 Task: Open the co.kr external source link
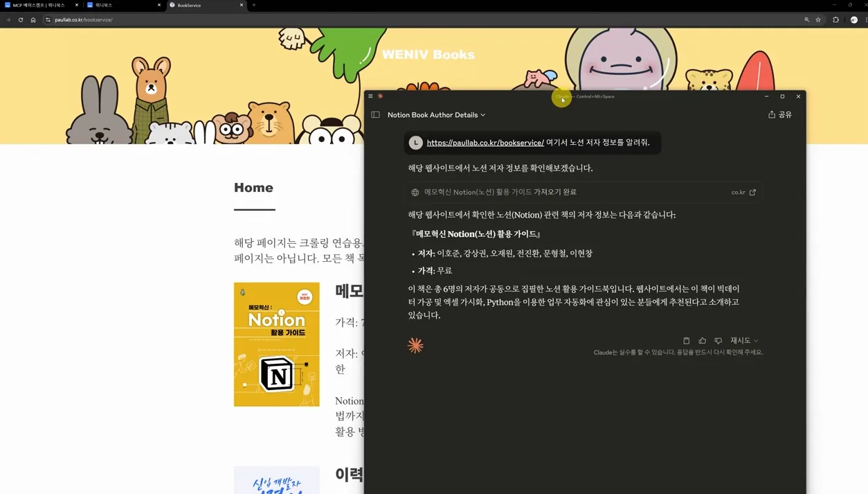pyautogui.click(x=743, y=193)
